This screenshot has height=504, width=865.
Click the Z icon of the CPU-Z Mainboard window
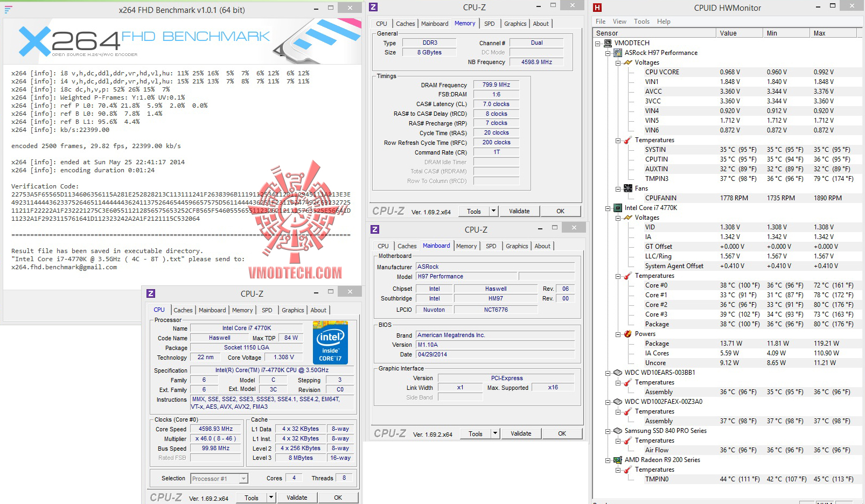[x=375, y=229]
